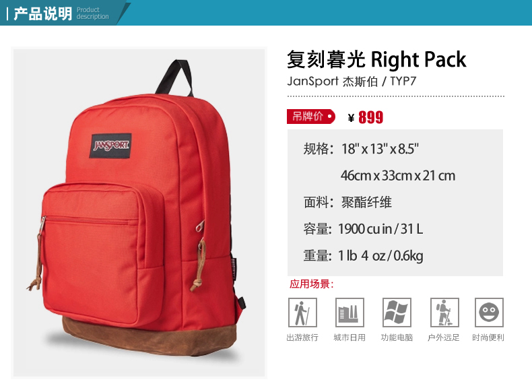Click the ¥ 899 price
Screen dimensions: 532x392
[x=366, y=117]
